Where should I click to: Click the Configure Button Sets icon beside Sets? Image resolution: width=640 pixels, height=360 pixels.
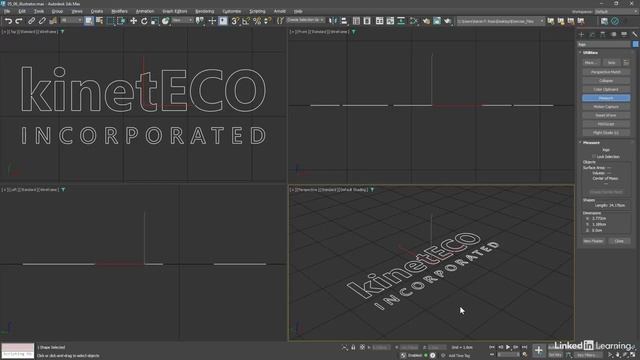[x=626, y=62]
